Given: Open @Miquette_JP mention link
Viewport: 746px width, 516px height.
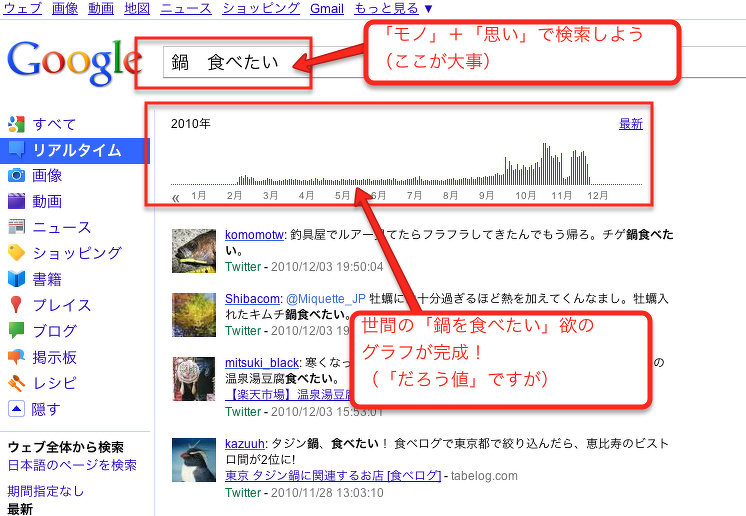Looking at the screenshot, I should [x=326, y=299].
